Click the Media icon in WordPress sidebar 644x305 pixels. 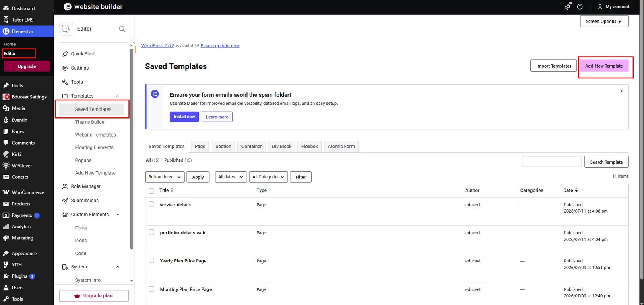tap(6, 108)
